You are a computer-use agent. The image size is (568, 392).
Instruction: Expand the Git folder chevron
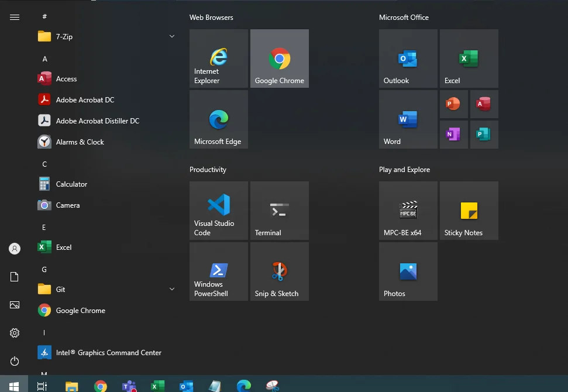[172, 289]
